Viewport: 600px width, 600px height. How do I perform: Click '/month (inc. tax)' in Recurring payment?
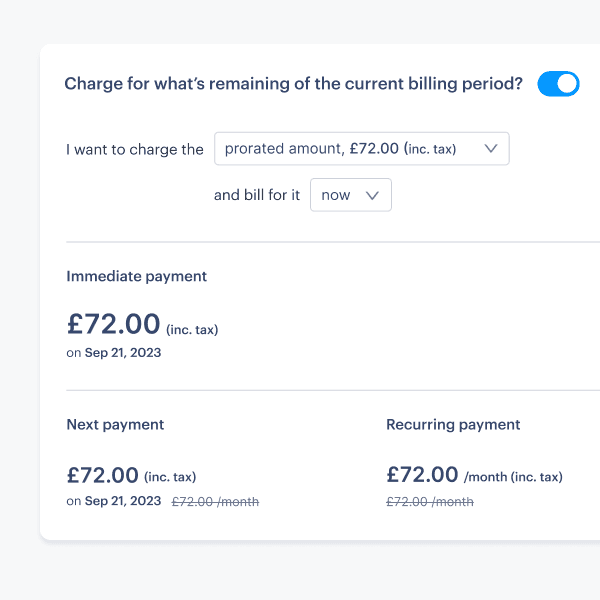(x=513, y=477)
